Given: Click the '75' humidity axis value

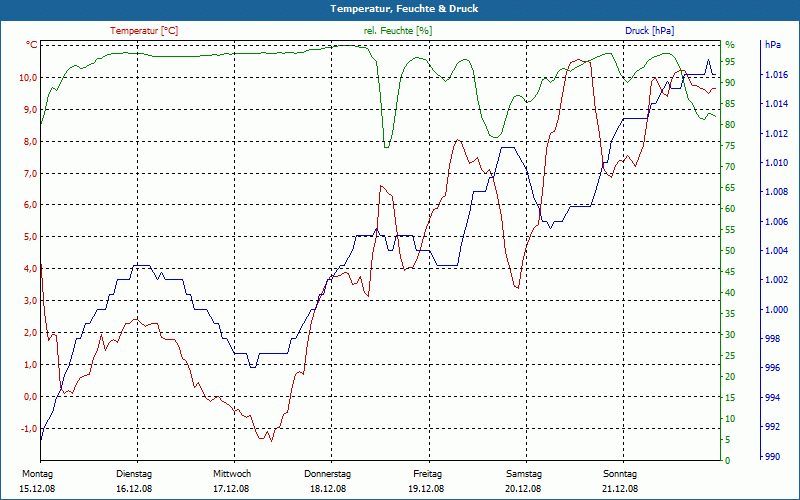Looking at the screenshot, I should click(x=730, y=146).
